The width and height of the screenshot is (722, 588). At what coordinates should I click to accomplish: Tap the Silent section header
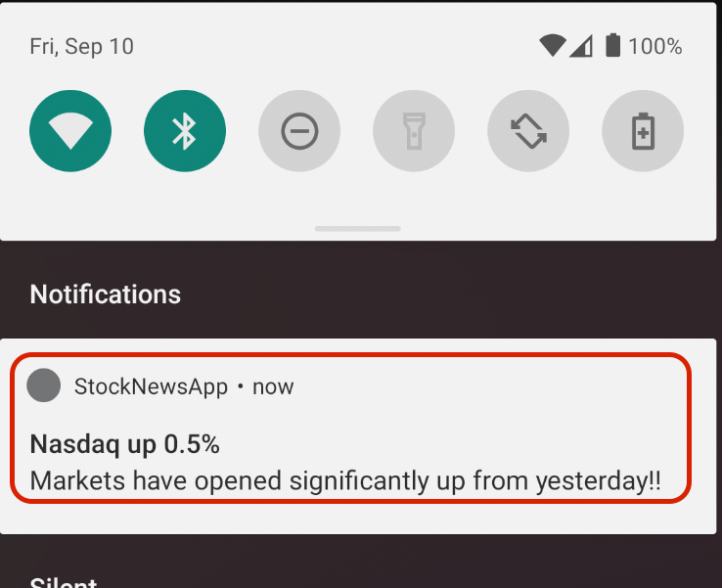click(64, 581)
